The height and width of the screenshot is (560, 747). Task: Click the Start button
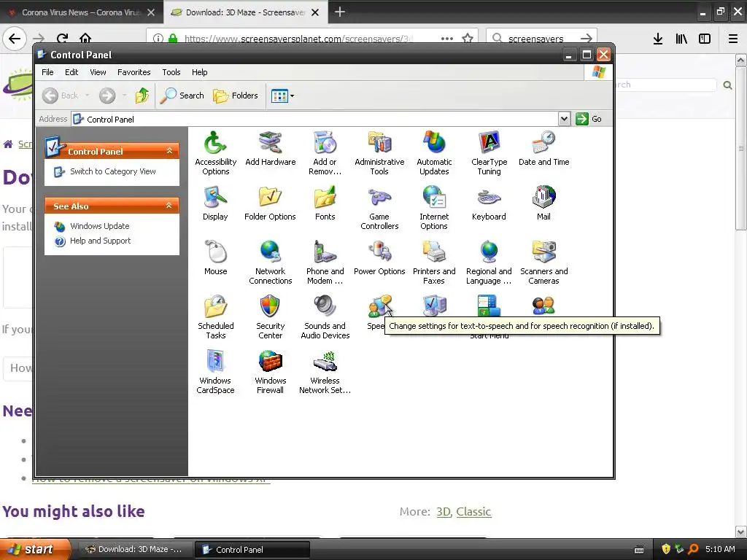pos(35,549)
